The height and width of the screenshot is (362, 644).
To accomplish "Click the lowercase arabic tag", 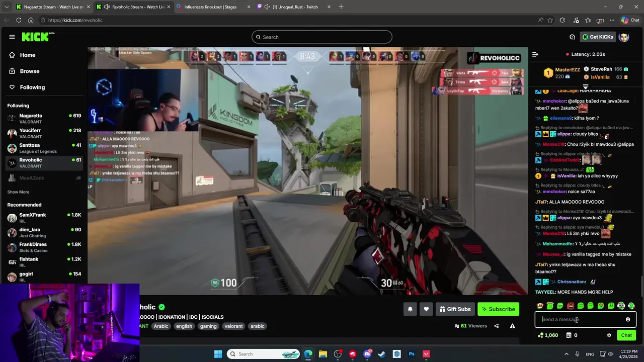I will pos(258,326).
